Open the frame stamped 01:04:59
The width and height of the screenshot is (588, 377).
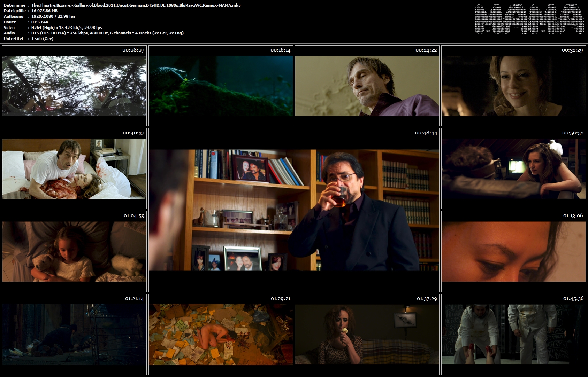pyautogui.click(x=74, y=251)
